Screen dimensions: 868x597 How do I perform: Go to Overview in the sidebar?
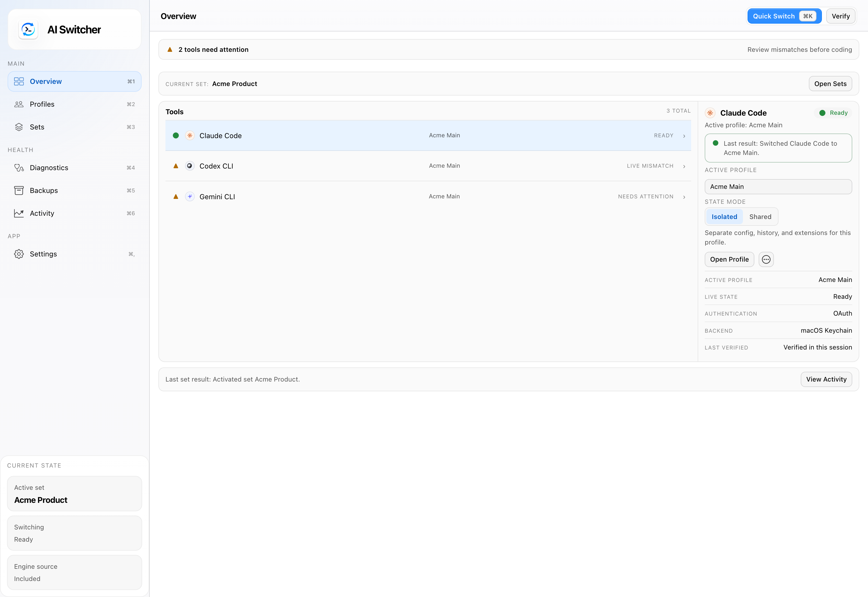(74, 82)
